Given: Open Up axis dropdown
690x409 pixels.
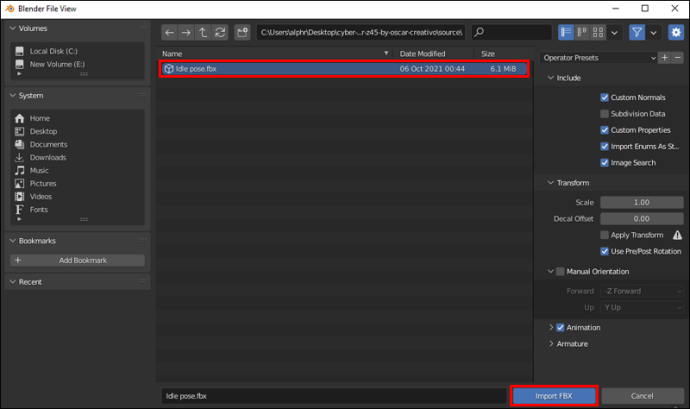Looking at the screenshot, I should 642,307.
